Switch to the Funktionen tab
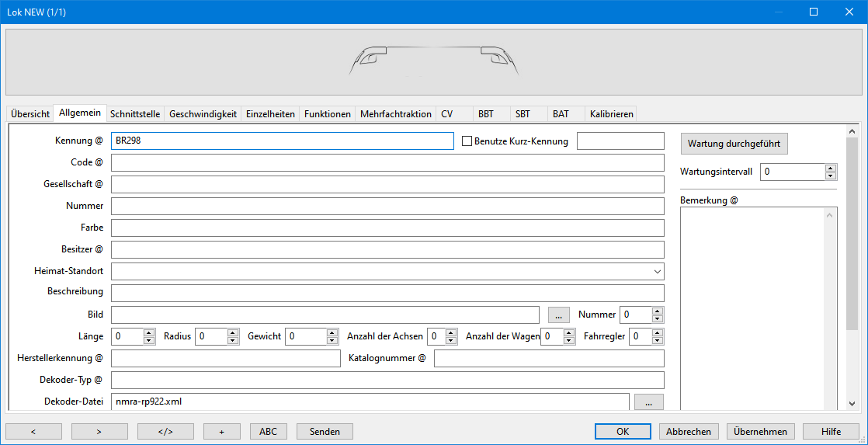The width and height of the screenshot is (868, 445). (x=327, y=114)
